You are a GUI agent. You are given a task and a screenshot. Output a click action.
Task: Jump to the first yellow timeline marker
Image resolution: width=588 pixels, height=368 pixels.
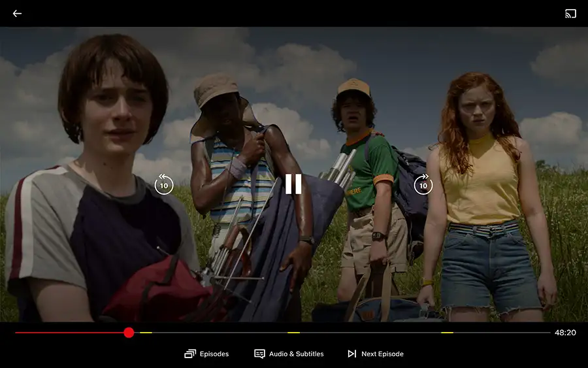point(146,332)
